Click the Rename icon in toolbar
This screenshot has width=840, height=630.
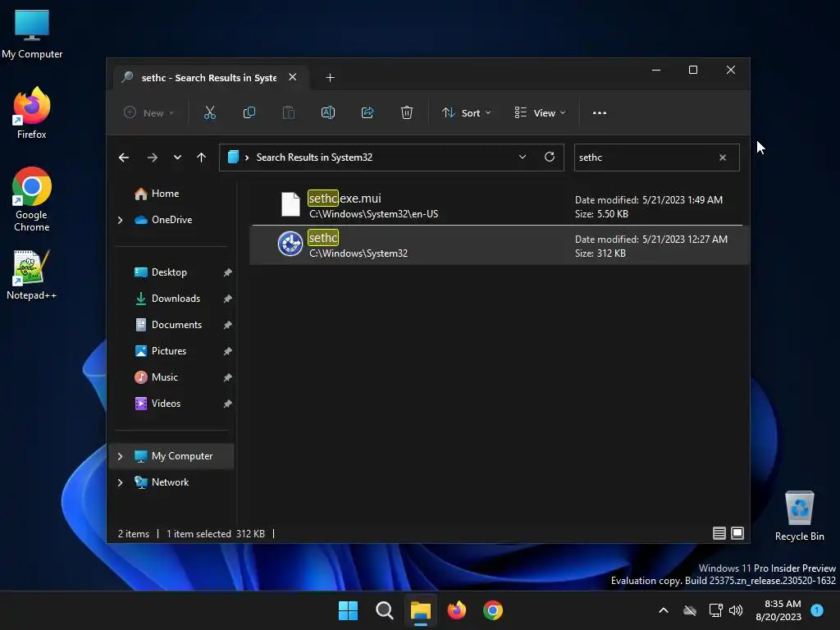click(328, 112)
